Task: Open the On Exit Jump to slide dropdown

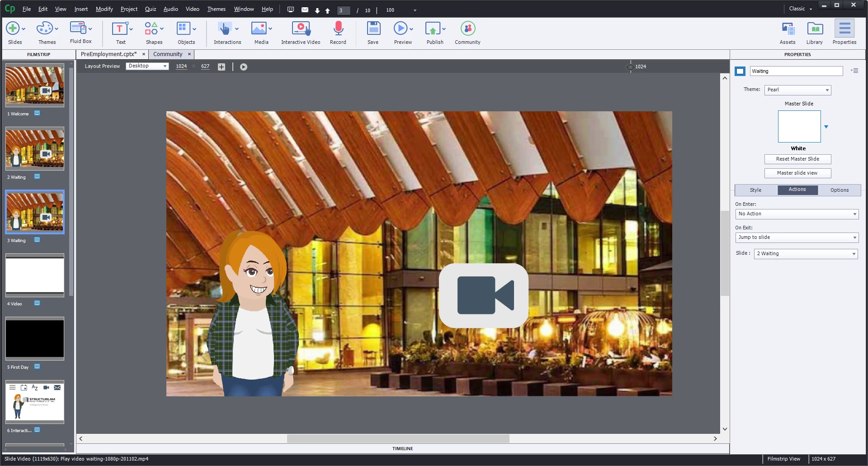Action: [797, 238]
